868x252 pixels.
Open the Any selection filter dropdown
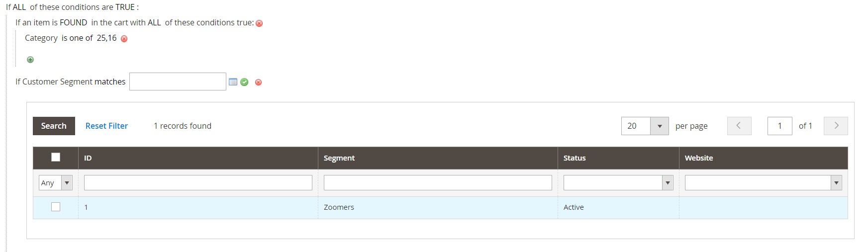pos(56,183)
